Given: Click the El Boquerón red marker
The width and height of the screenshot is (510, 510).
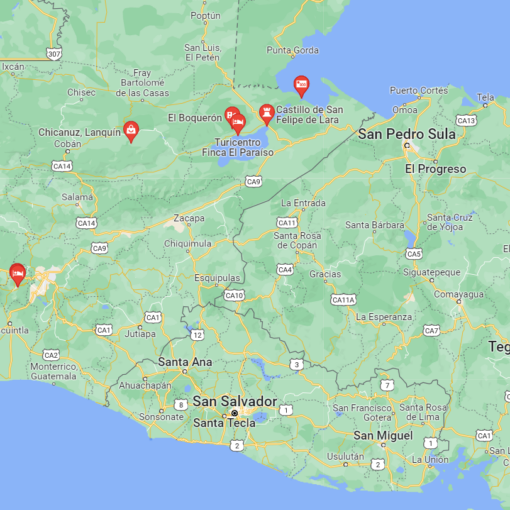Looking at the screenshot, I should coord(231,116).
